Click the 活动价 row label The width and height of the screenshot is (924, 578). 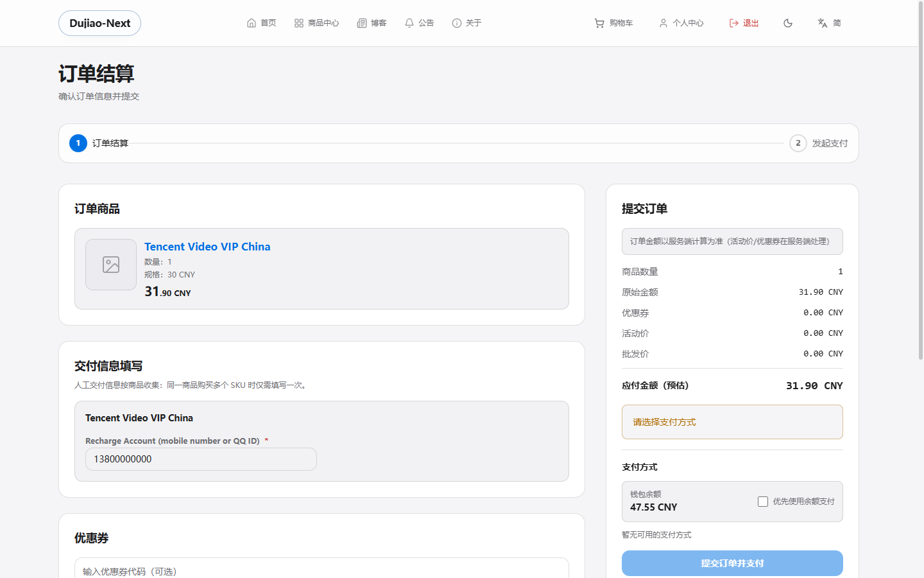[x=635, y=333]
